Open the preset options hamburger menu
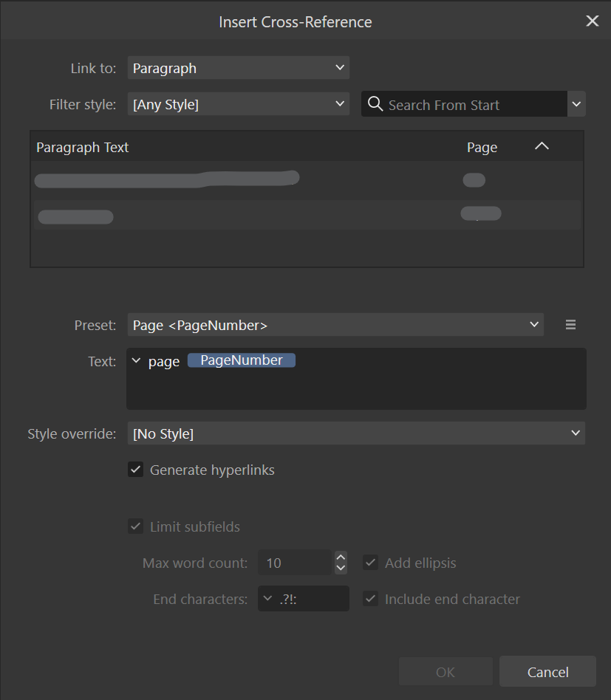The width and height of the screenshot is (611, 700). coord(570,325)
